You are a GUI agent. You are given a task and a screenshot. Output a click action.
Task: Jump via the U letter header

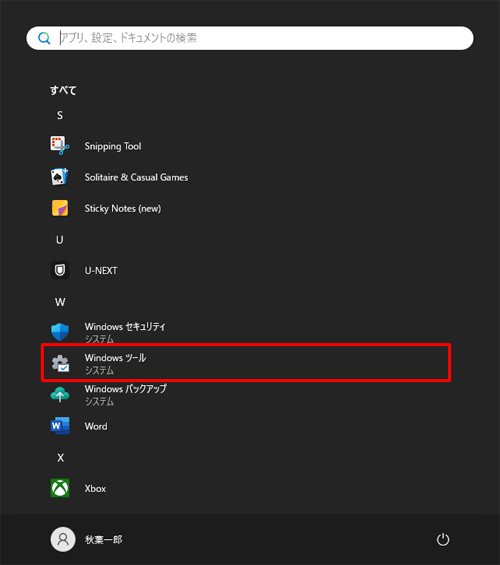pos(60,240)
